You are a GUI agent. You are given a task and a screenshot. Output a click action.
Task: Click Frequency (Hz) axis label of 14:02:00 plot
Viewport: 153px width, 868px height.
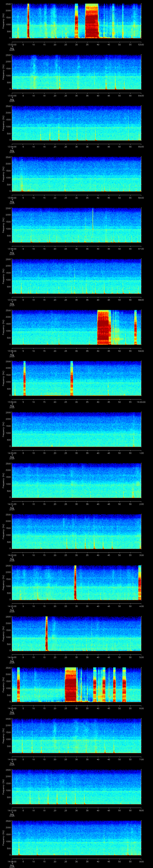[3, 531]
